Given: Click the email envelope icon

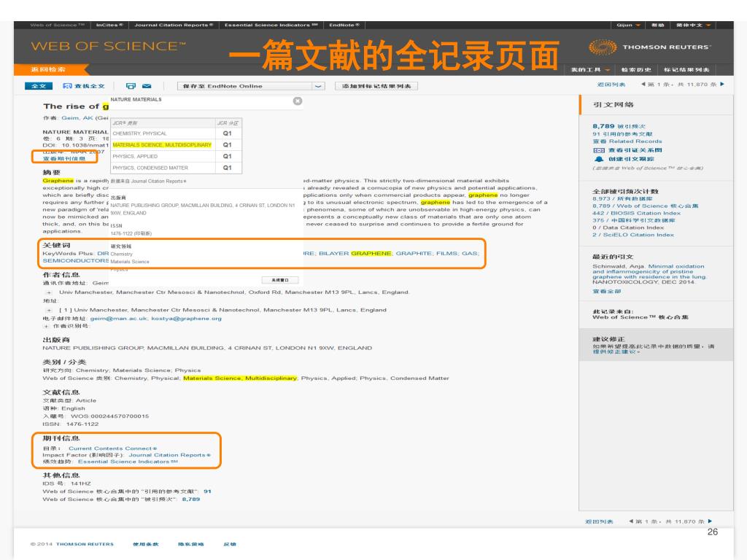Looking at the screenshot, I should pos(147,86).
